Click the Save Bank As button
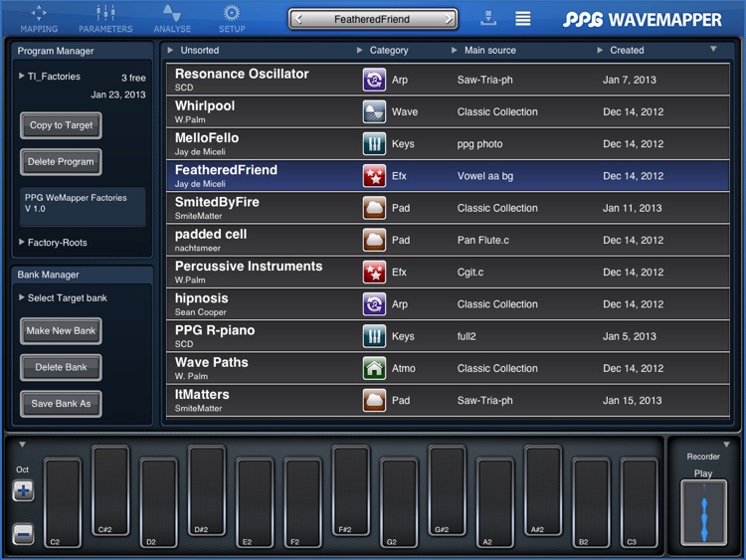The height and width of the screenshot is (560, 746). tap(61, 404)
